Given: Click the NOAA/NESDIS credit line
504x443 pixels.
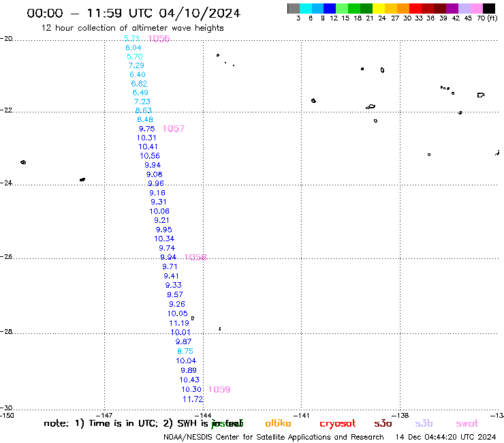Looking at the screenshot, I should [x=274, y=438].
